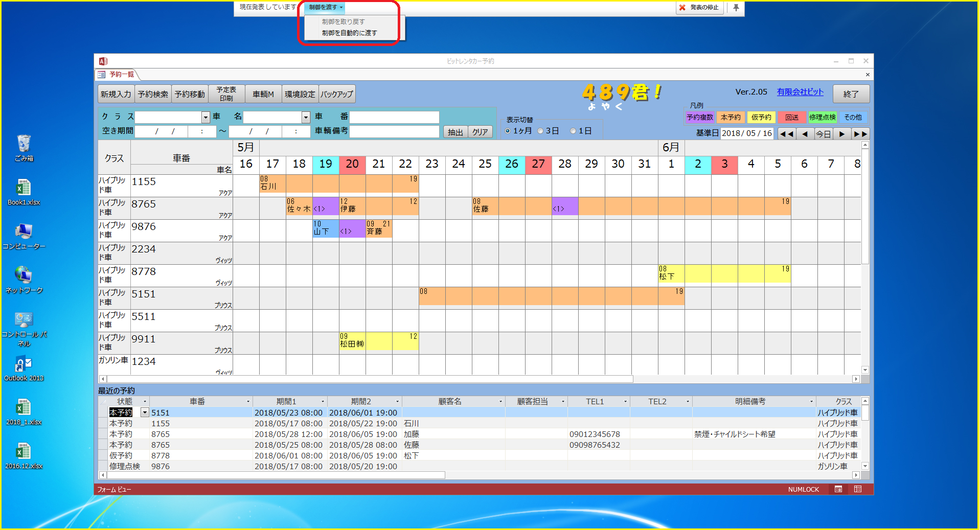This screenshot has height=530, width=980.
Task: Go back one step with the single-left arrow
Action: (x=805, y=134)
